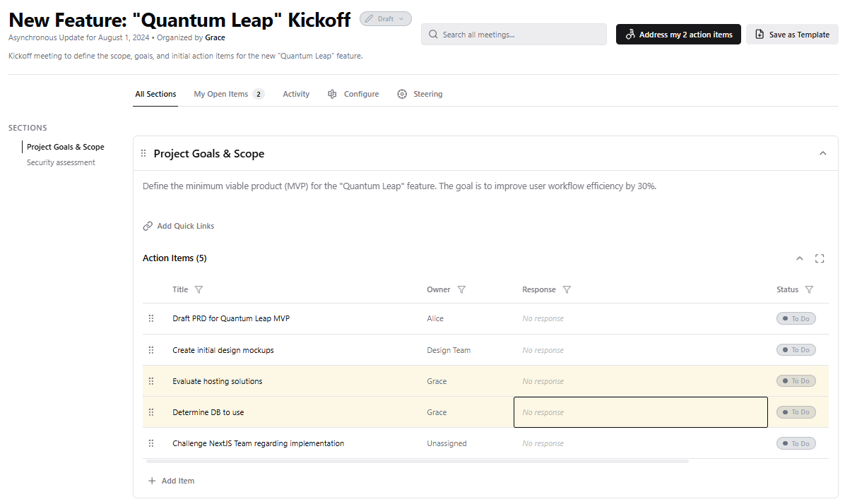Filter by Response column

click(567, 289)
